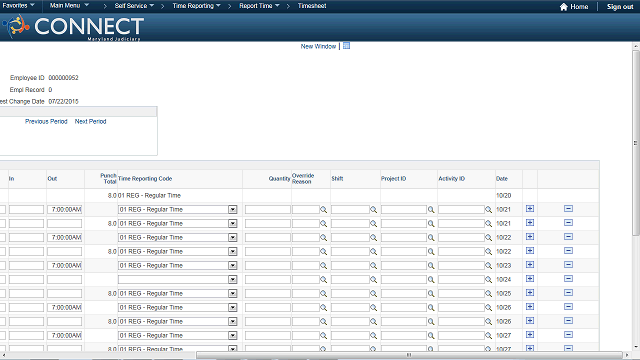Open Shift lookup for 10/23 row

[373, 266]
